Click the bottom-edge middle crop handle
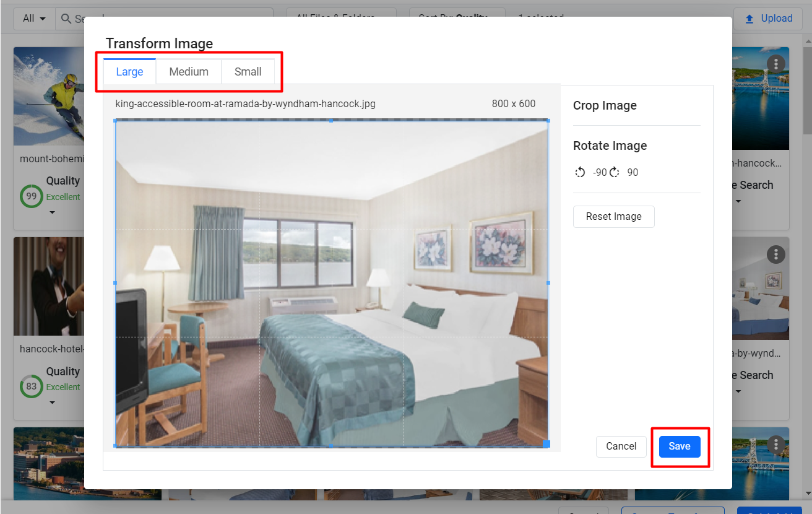 [332, 445]
